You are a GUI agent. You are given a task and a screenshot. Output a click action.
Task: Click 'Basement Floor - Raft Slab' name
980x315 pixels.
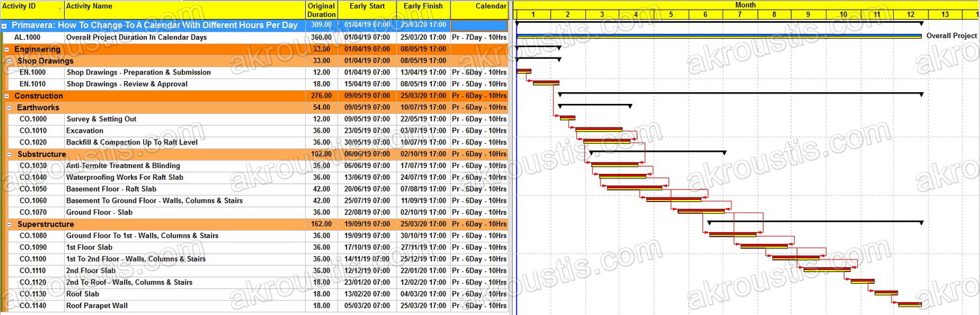click(x=111, y=189)
